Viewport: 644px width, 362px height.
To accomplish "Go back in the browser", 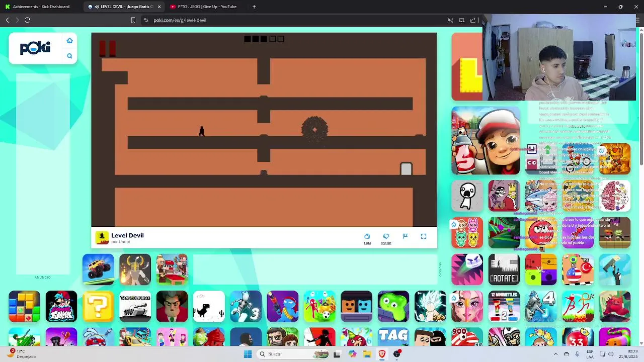I will click(x=8, y=20).
